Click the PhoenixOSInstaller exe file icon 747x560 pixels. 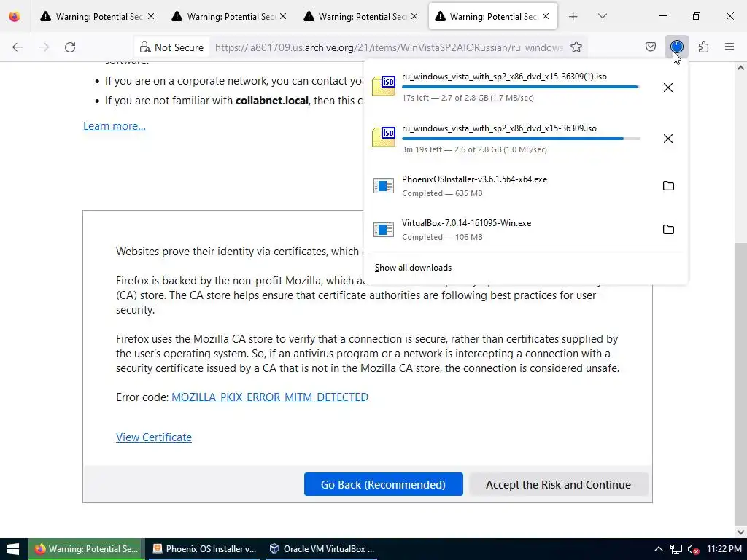click(384, 185)
